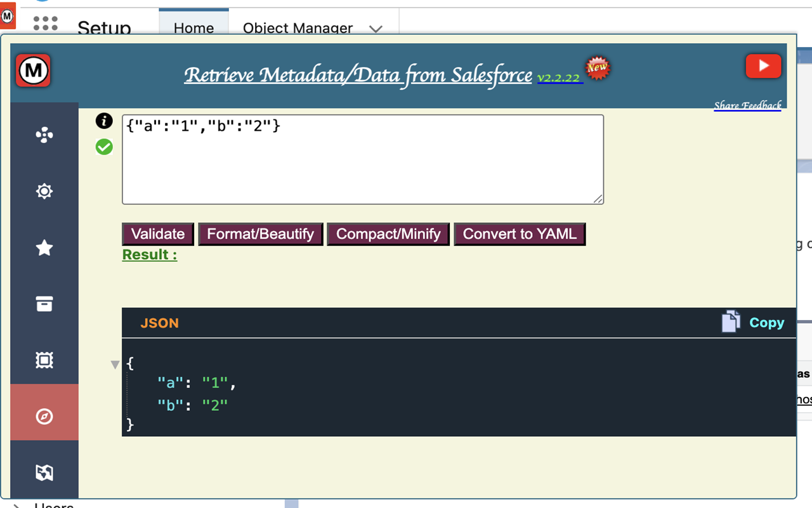
Task: Click the Setup title text
Action: (x=104, y=28)
